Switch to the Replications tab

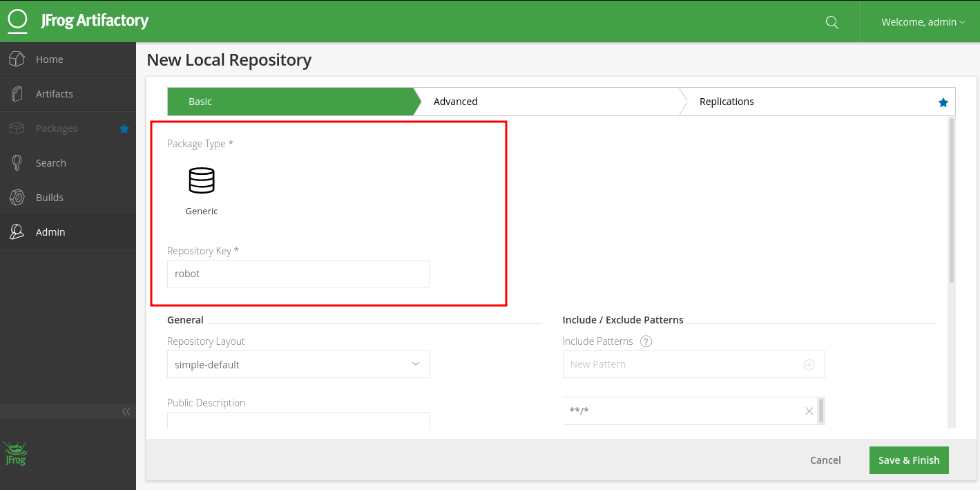click(x=818, y=102)
